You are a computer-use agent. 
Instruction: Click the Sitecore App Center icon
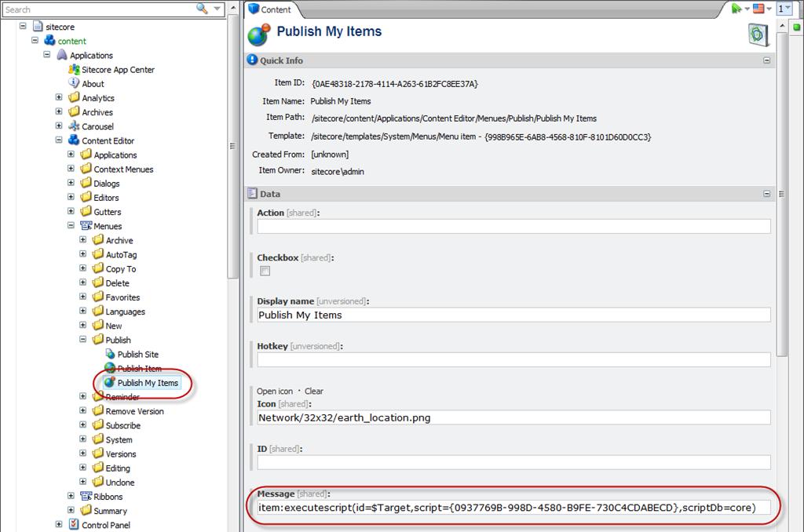[x=74, y=70]
